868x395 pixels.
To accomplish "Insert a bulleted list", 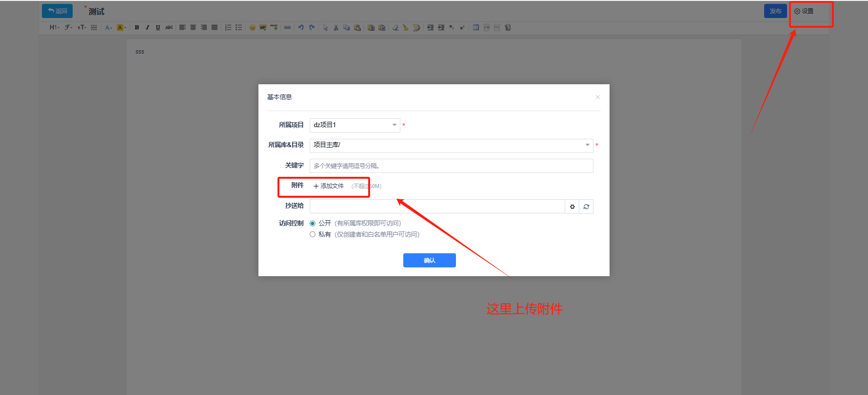I will [239, 28].
